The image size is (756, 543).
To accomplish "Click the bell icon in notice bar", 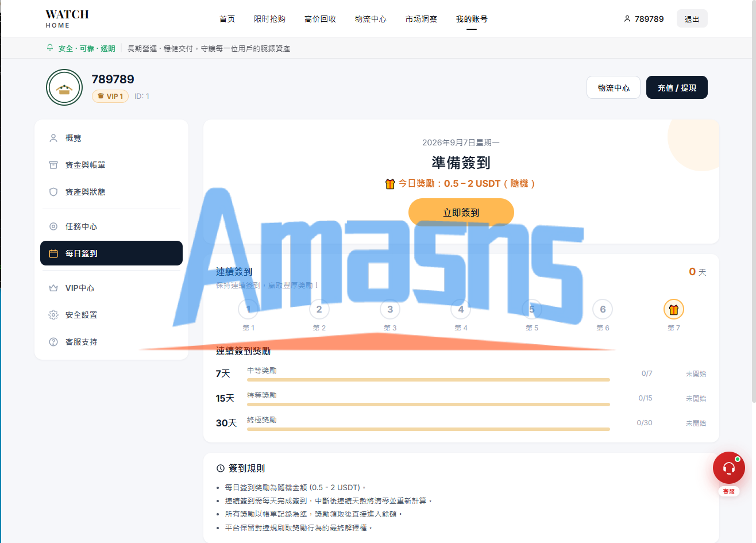I will tap(50, 48).
